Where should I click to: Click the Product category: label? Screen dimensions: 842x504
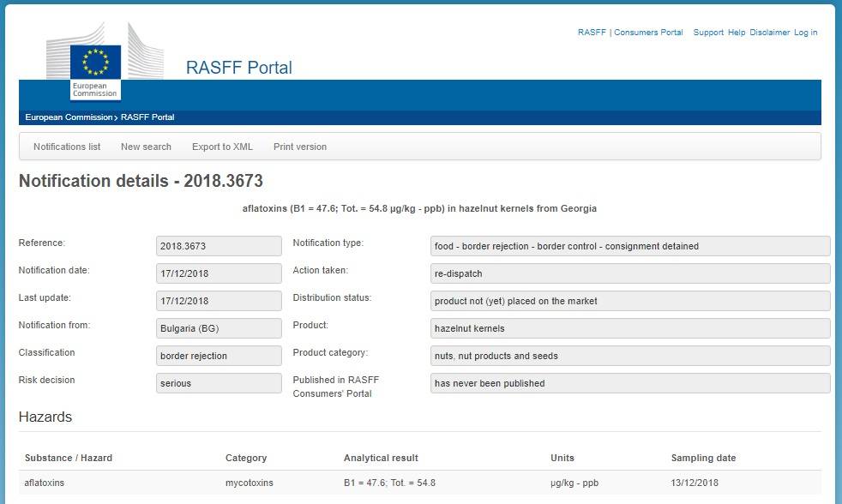(330, 352)
